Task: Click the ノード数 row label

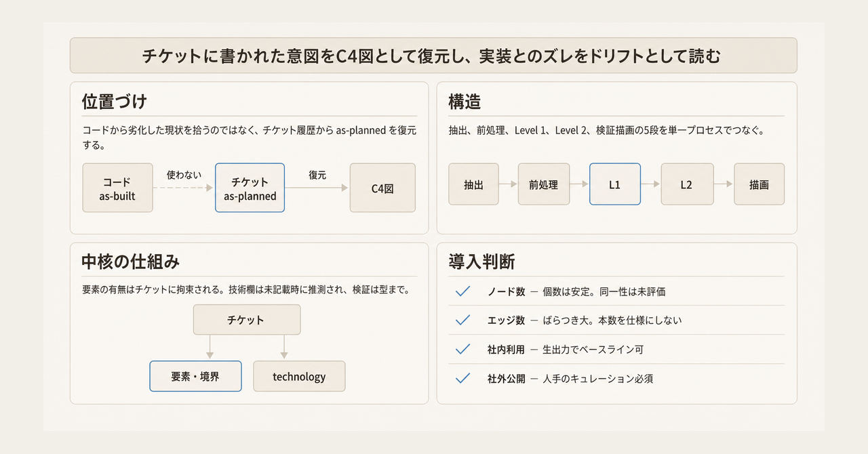Action: coord(507,291)
